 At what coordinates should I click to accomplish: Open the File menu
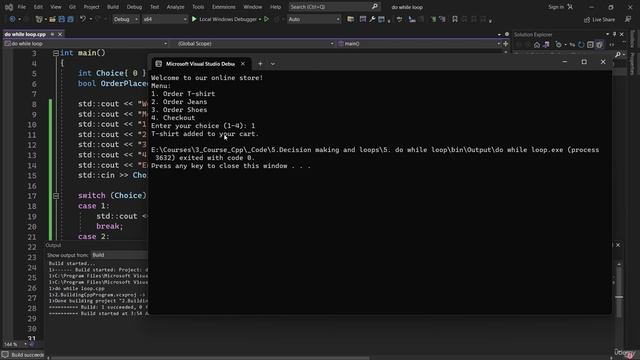22,7
